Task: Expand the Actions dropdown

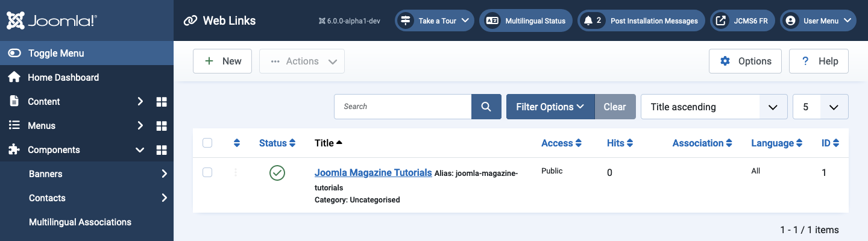Action: tap(302, 61)
